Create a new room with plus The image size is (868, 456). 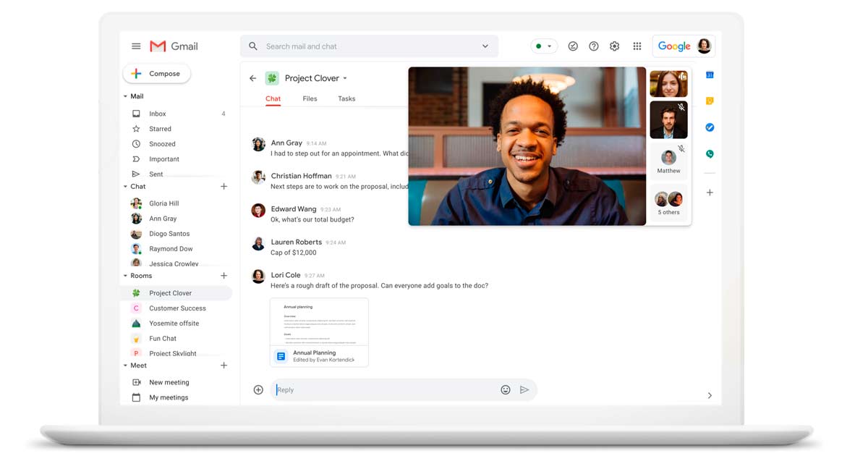(224, 276)
